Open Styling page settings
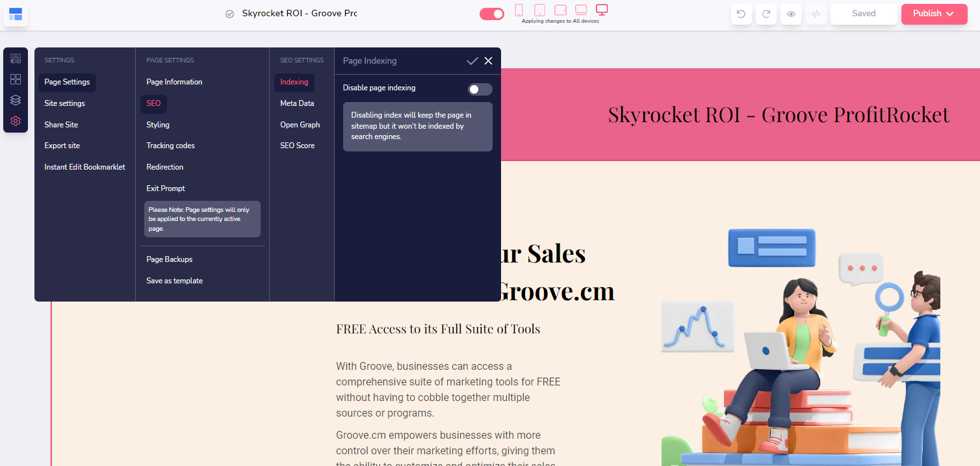The image size is (980, 466). click(x=158, y=125)
